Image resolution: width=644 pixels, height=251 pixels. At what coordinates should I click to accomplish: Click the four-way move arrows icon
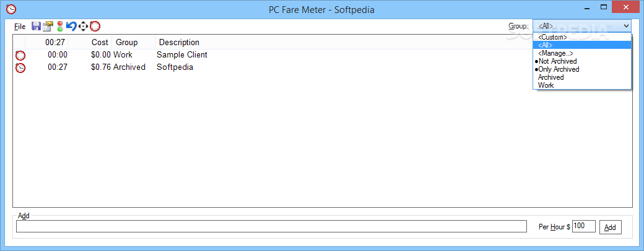[84, 27]
